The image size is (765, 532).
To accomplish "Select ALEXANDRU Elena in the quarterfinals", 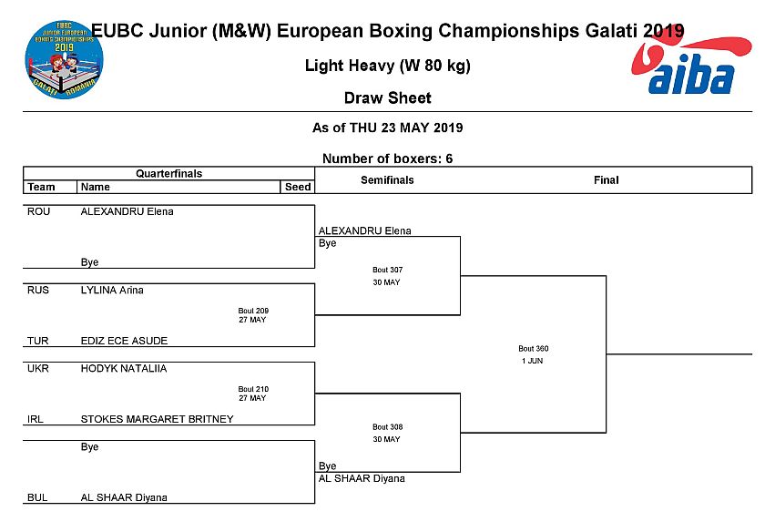I will [x=127, y=211].
